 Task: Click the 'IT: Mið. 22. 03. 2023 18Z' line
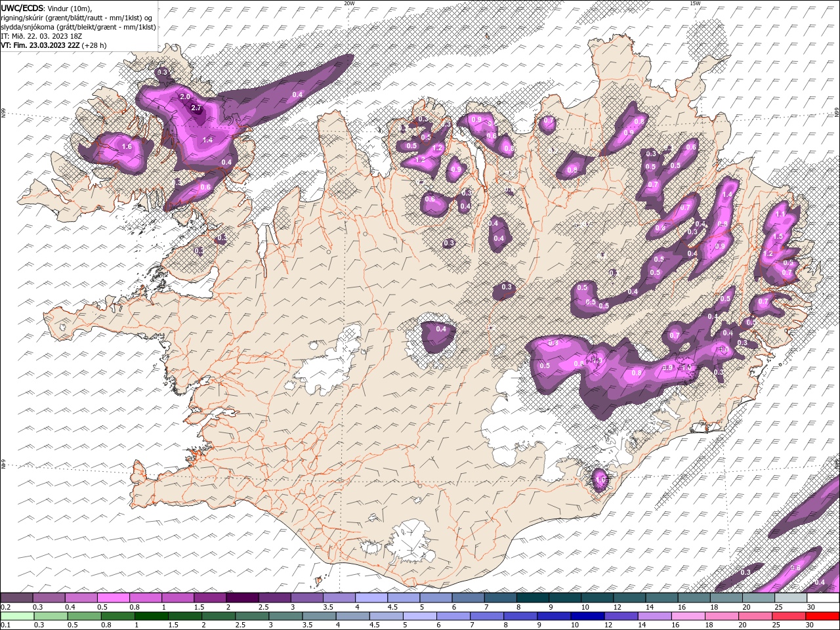[40, 36]
